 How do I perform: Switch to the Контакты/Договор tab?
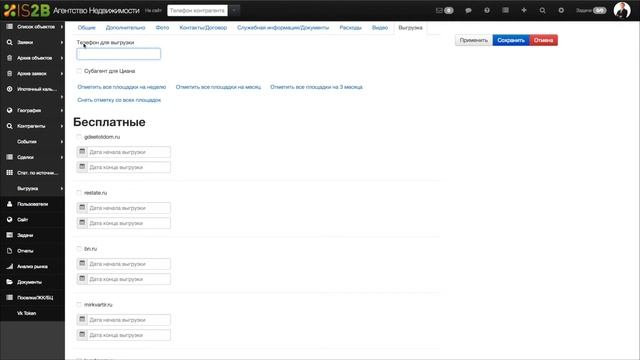203,28
